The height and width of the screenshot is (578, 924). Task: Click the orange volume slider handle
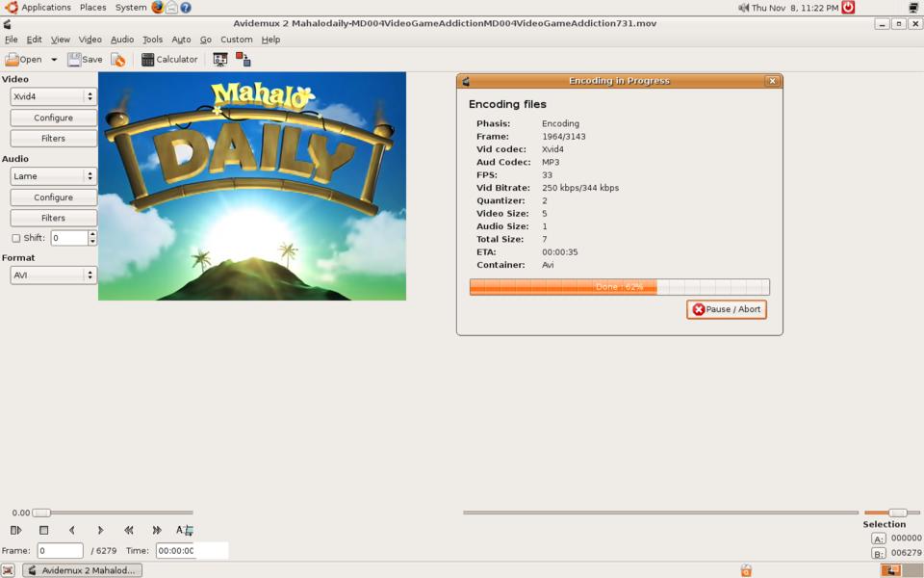pyautogui.click(x=897, y=512)
